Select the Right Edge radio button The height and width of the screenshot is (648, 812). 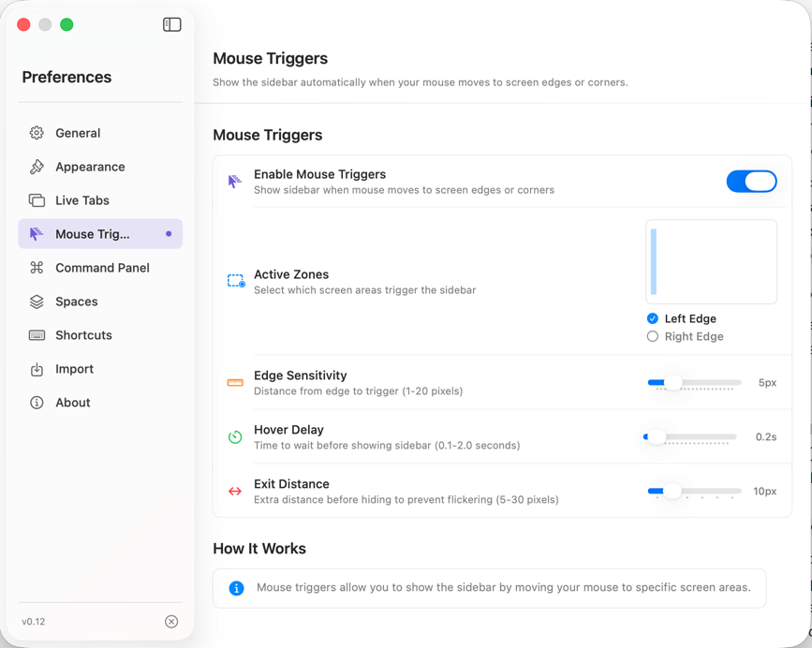coord(653,336)
